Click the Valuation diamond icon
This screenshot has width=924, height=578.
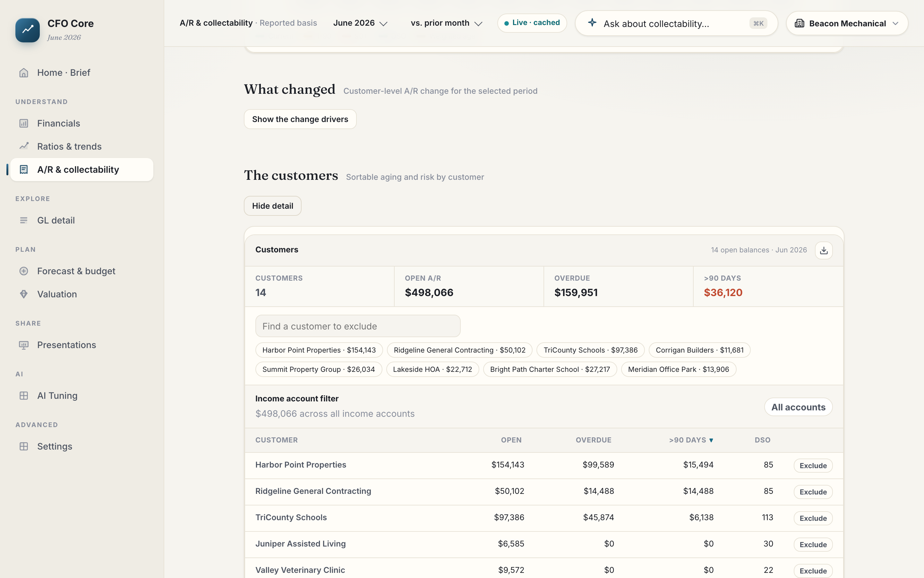[24, 294]
